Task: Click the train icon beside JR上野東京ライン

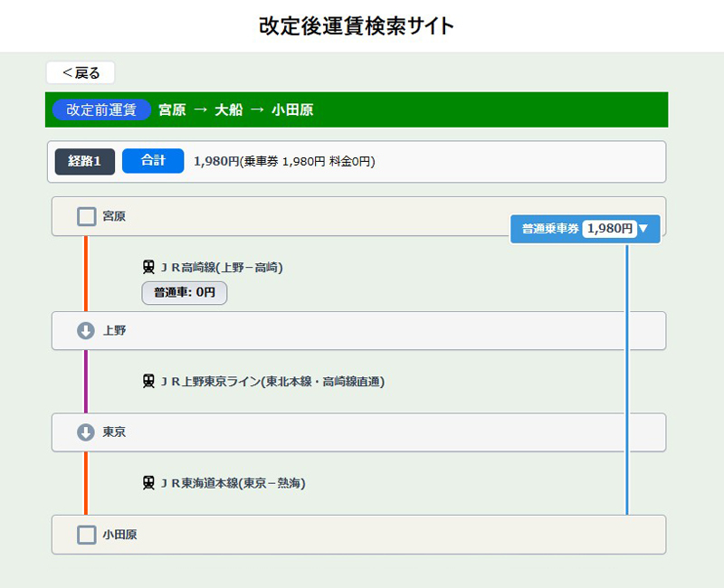Action: click(149, 382)
